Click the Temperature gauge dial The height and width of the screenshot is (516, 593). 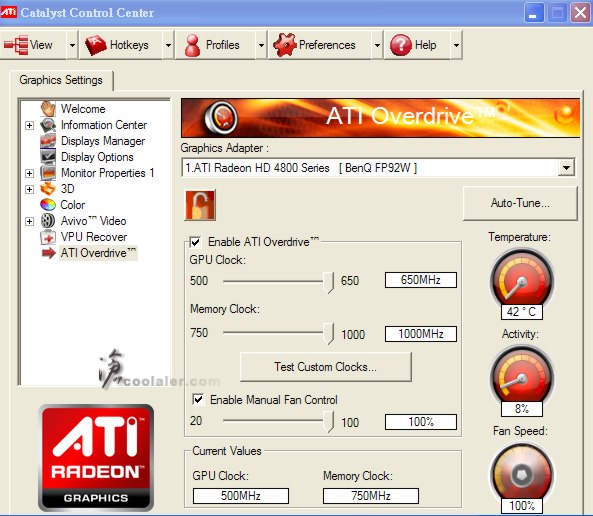tap(522, 280)
